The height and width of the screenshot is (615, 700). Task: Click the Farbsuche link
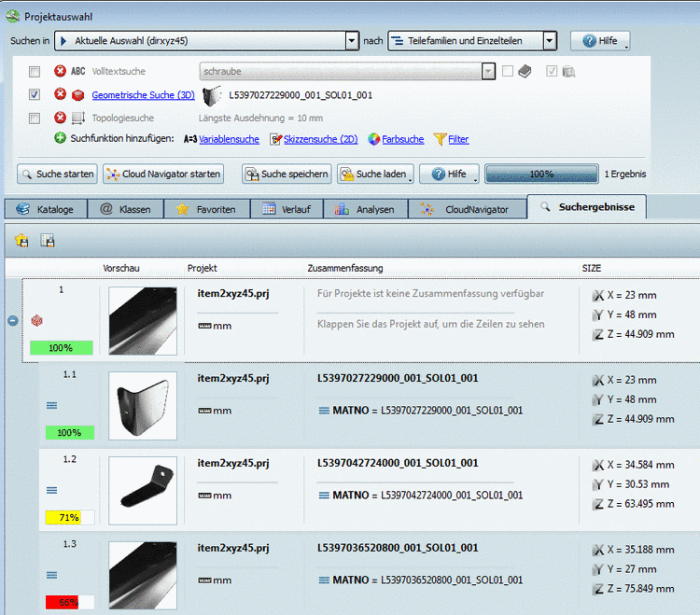coord(402,139)
